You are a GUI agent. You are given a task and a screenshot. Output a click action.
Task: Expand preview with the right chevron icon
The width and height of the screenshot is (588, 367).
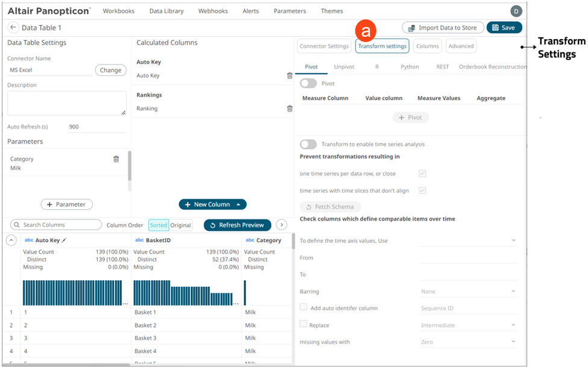pos(281,225)
